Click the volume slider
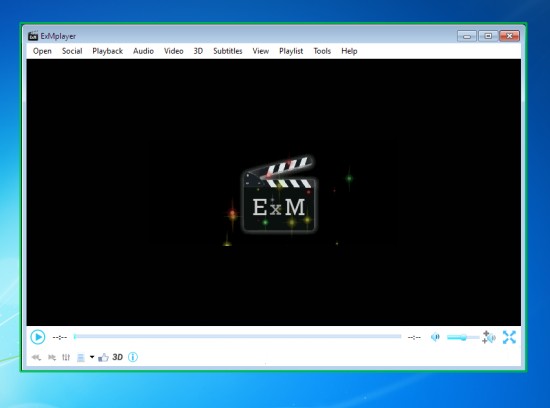 coord(463,337)
